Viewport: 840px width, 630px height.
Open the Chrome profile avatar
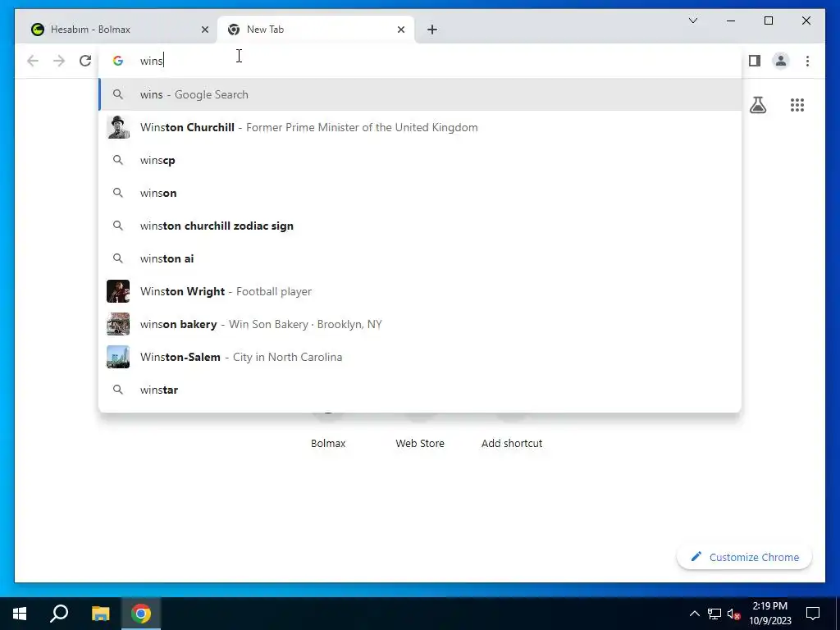coord(781,61)
